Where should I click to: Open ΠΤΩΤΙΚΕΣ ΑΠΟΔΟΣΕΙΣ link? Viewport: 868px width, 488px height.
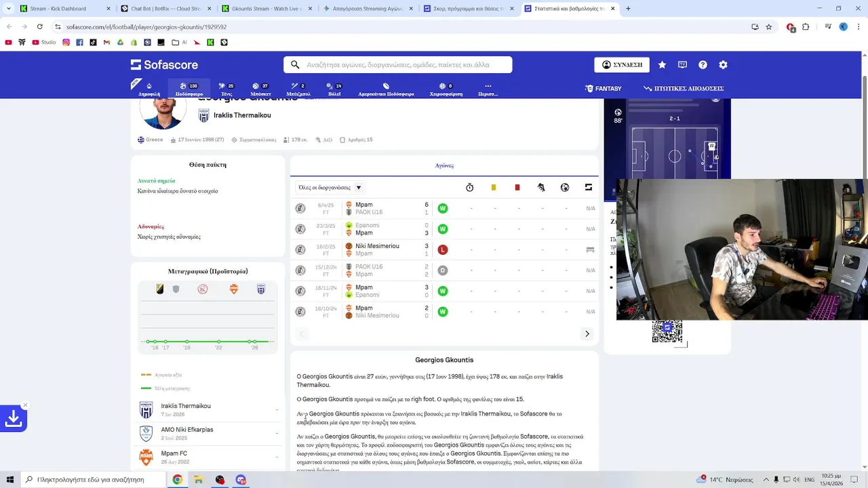684,88
